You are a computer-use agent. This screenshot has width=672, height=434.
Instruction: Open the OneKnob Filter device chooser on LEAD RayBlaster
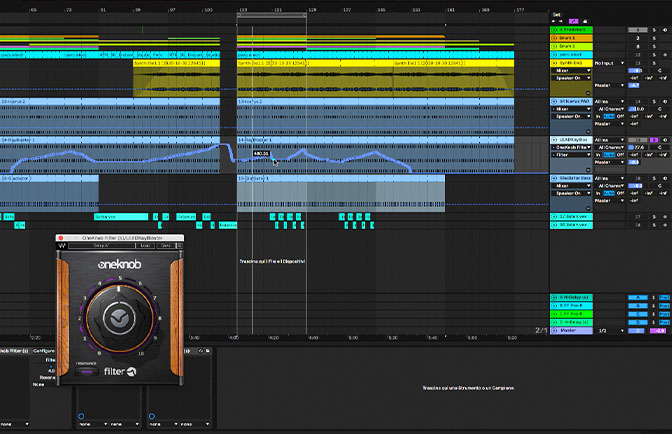[571, 147]
